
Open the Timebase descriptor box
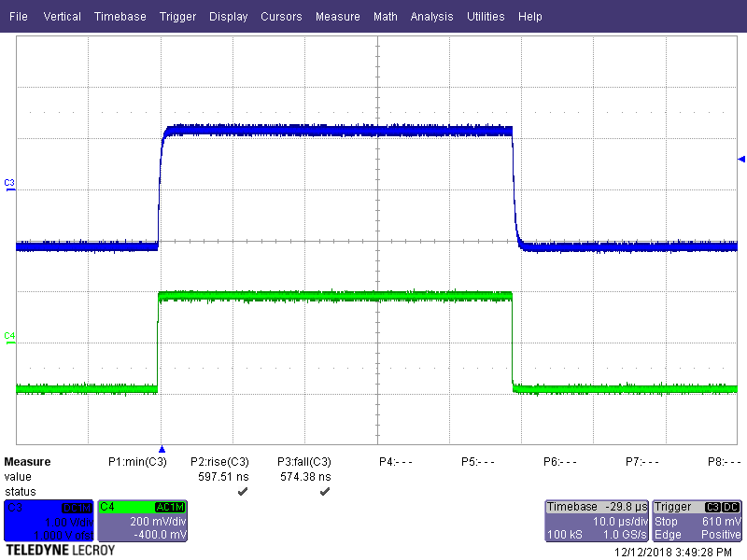point(597,521)
